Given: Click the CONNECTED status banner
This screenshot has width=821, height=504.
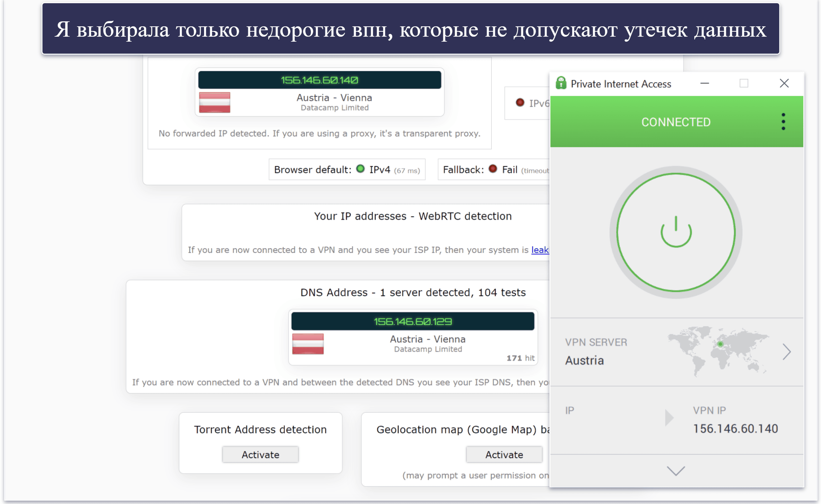Looking at the screenshot, I should click(x=676, y=122).
